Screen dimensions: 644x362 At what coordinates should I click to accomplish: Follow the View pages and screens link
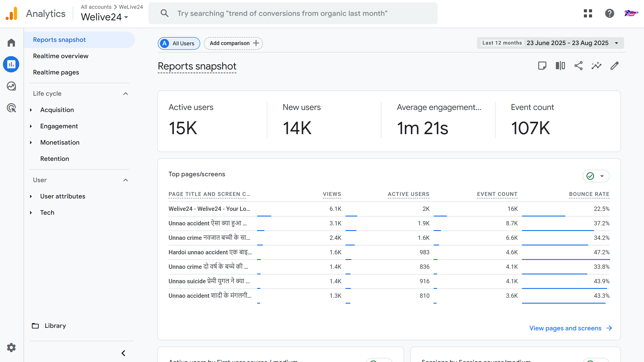[565, 328]
